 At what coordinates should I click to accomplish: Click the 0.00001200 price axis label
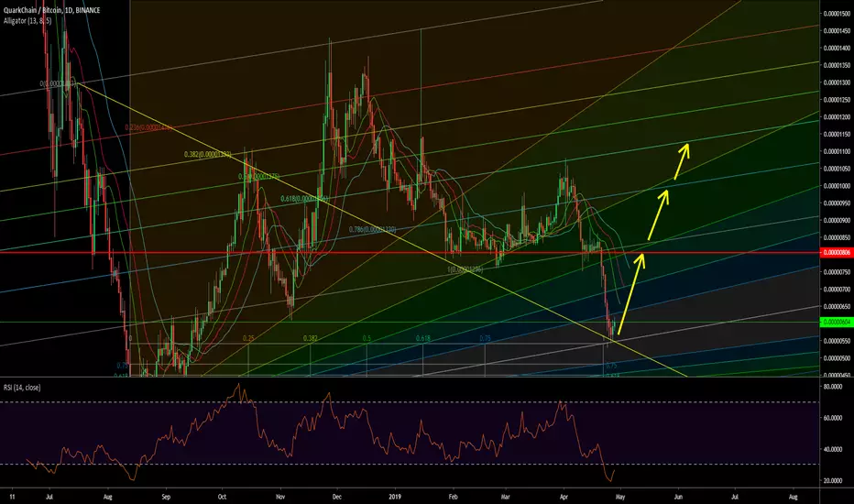[x=838, y=117]
